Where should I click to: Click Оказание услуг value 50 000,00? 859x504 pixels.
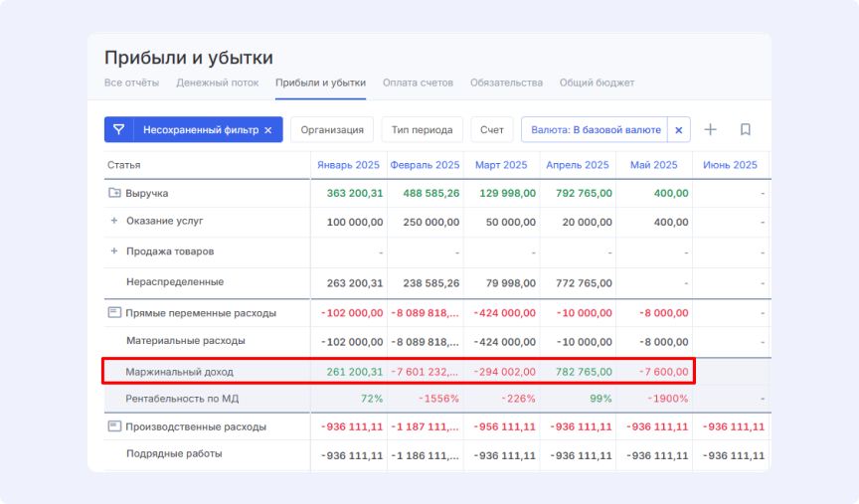click(511, 222)
